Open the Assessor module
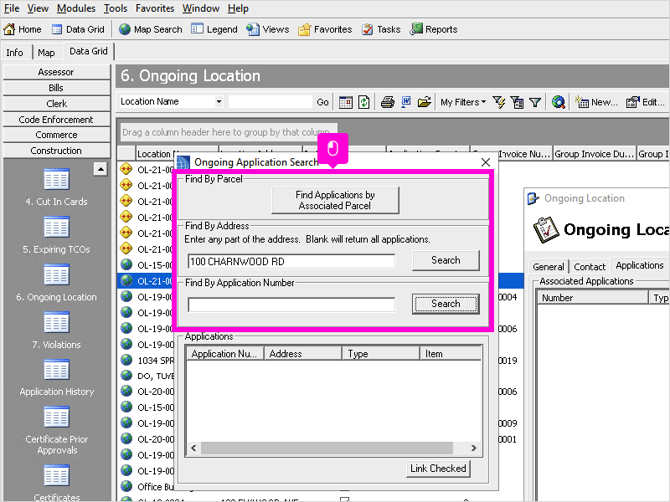 coord(56,72)
